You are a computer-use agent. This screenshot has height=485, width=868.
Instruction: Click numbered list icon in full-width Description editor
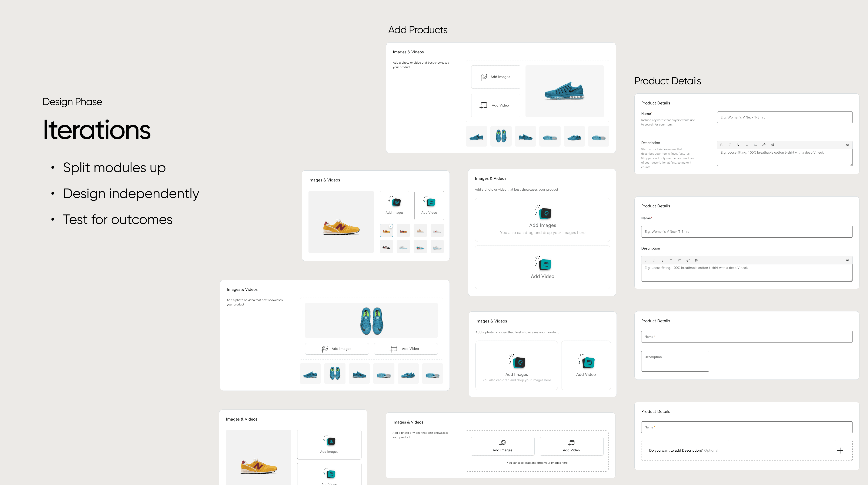tap(679, 260)
